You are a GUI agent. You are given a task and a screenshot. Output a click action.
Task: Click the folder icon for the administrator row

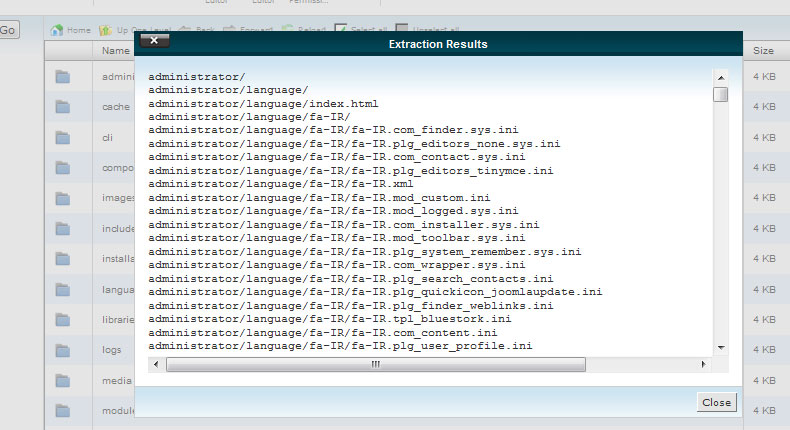(62, 76)
